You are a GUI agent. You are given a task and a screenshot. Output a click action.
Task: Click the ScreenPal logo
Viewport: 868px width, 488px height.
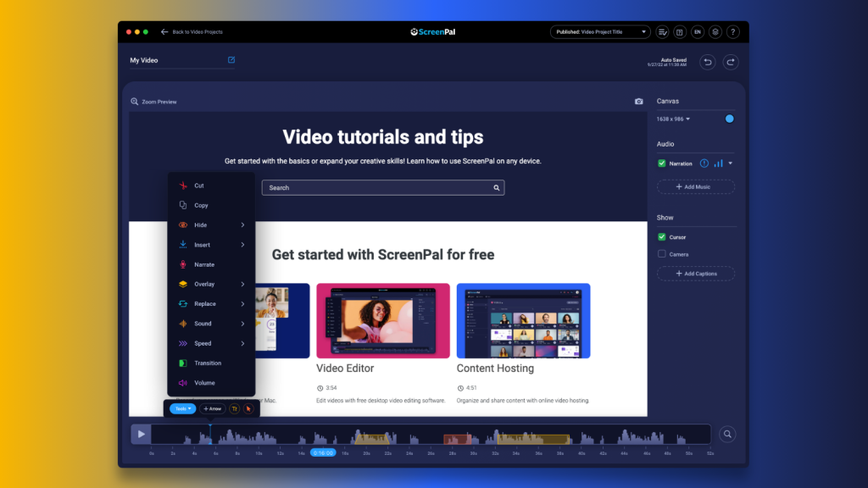pyautogui.click(x=433, y=32)
